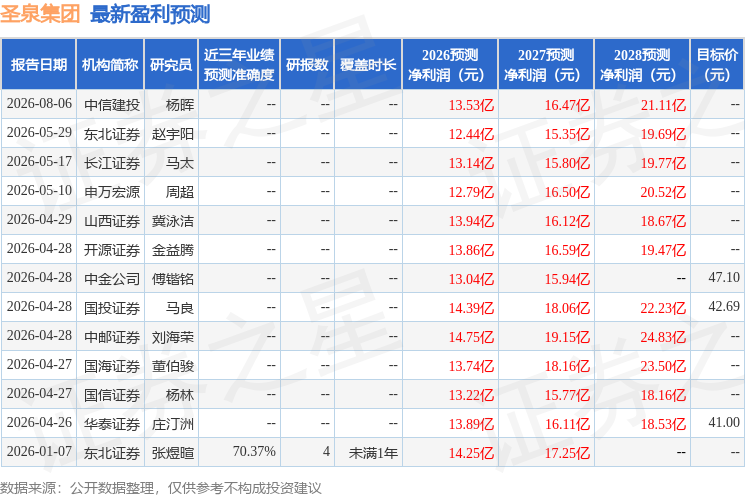Click the 圣泉集团 title text
The height and width of the screenshot is (497, 745).
coord(40,14)
